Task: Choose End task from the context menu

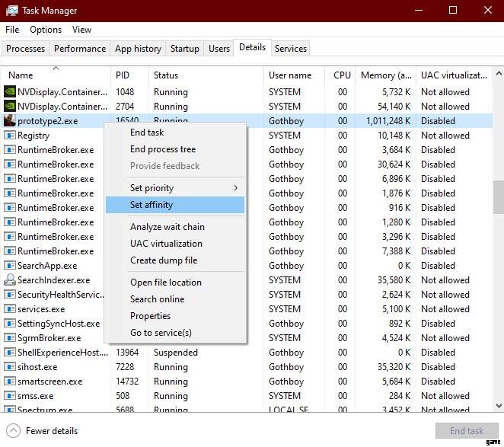Action: (x=175, y=133)
